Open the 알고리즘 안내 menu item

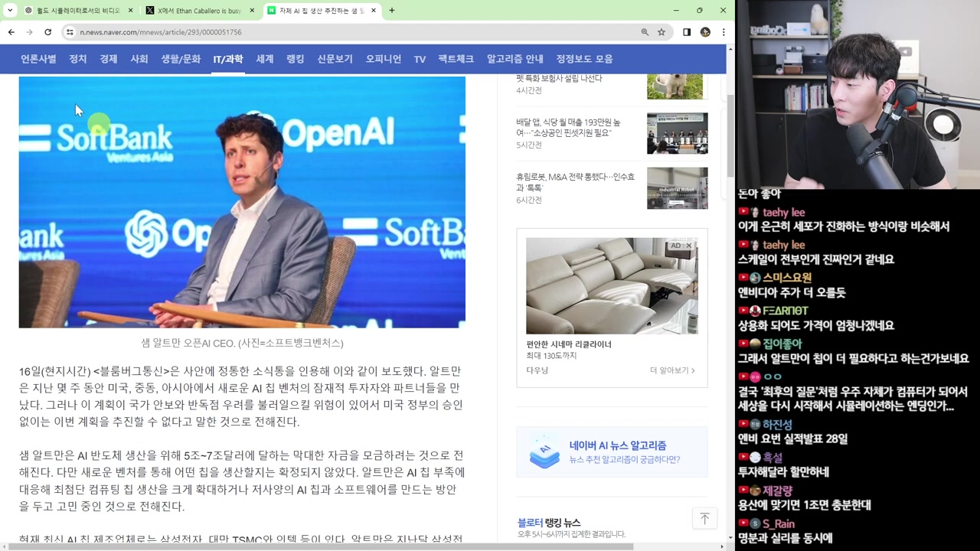(x=515, y=59)
